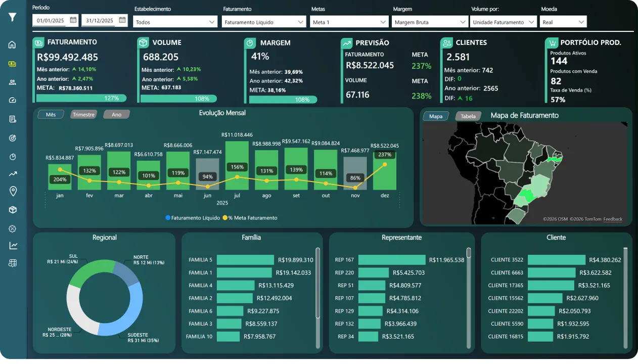Switch chart to Mês view
The width and height of the screenshot is (638, 364).
pos(51,115)
